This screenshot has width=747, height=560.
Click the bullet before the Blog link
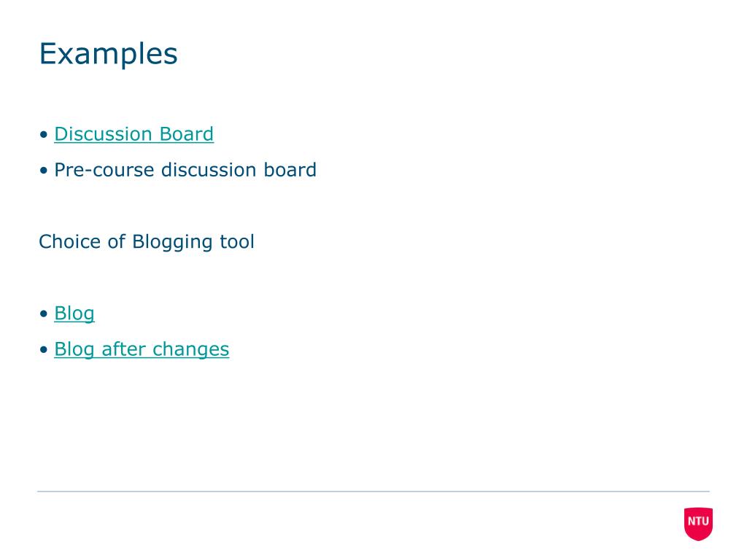click(44, 314)
